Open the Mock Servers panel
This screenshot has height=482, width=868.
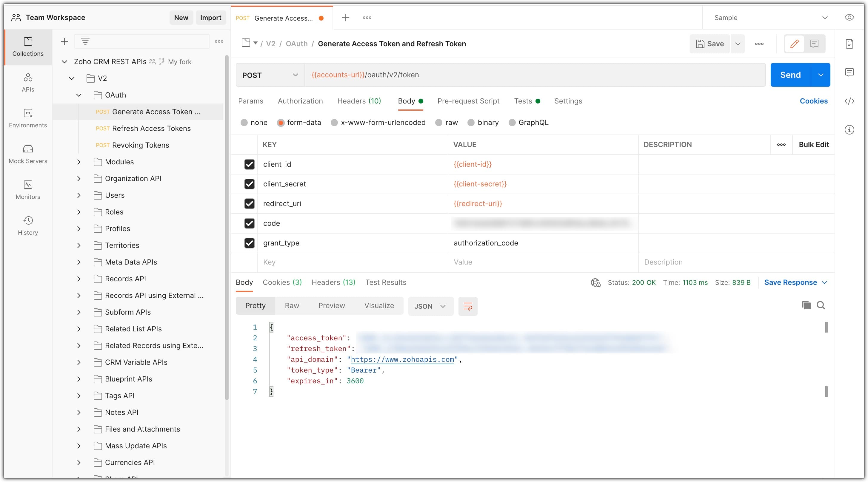pyautogui.click(x=28, y=154)
